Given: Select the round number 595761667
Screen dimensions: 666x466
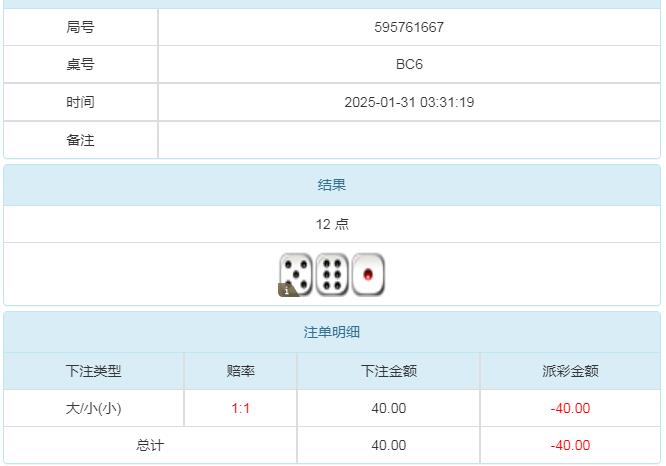Looking at the screenshot, I should 409,27.
